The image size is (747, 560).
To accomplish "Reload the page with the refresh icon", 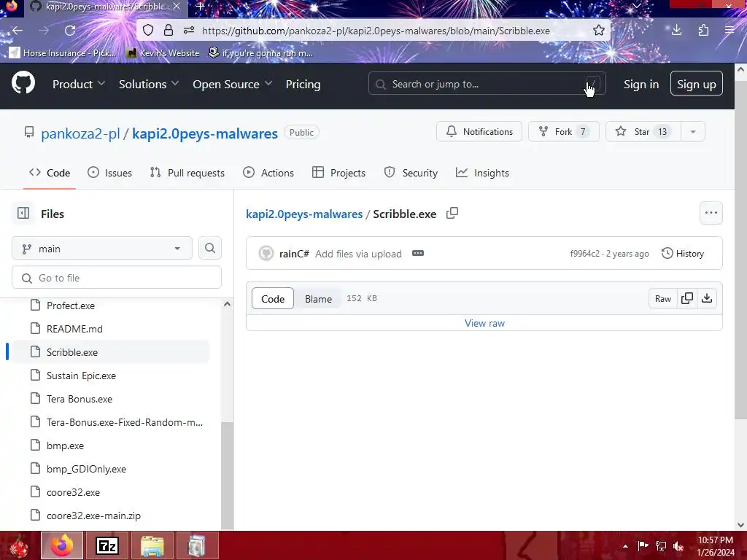I will 70,31.
